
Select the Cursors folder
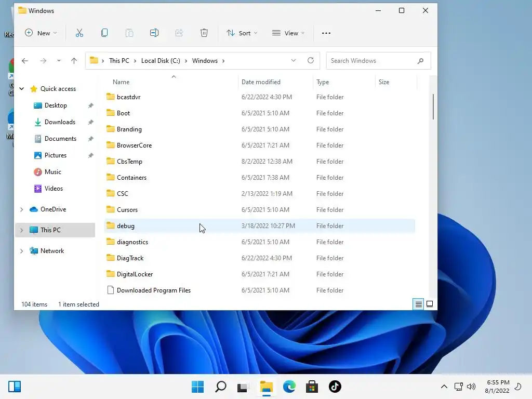click(260, 210)
